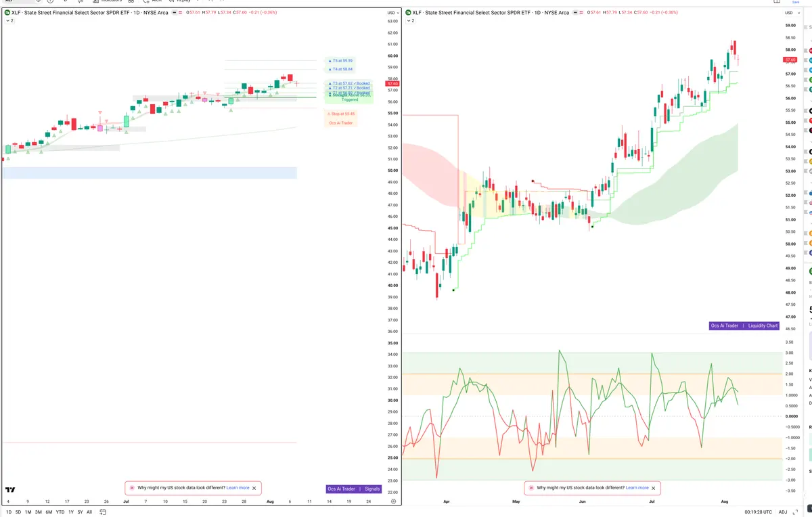Image resolution: width=812 pixels, height=517 pixels.
Task: Click Learn more link on left chart notice
Action: 238,488
